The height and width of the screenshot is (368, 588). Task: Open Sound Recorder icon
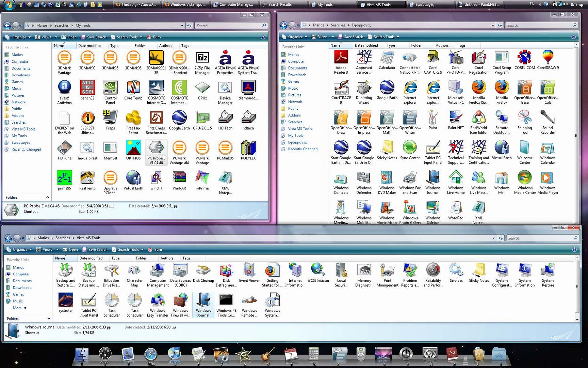[x=548, y=122]
